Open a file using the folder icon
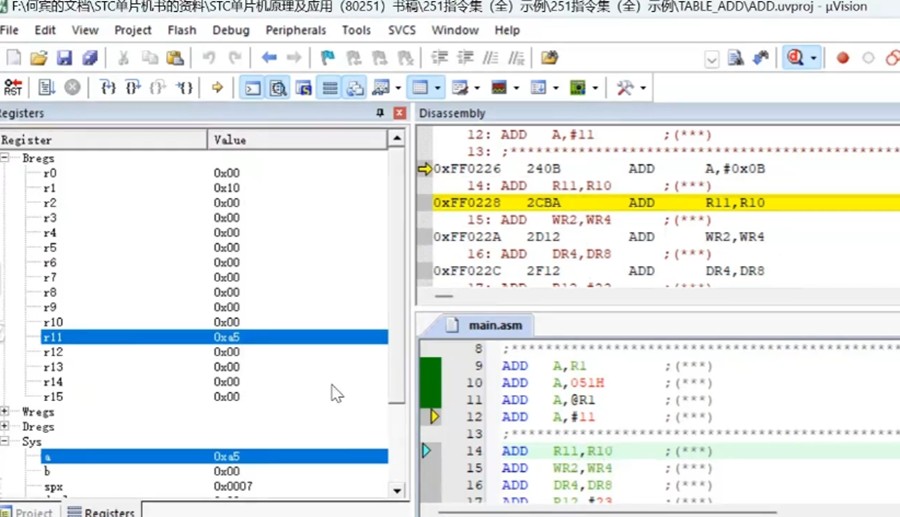Image resolution: width=900 pixels, height=517 pixels. point(38,58)
